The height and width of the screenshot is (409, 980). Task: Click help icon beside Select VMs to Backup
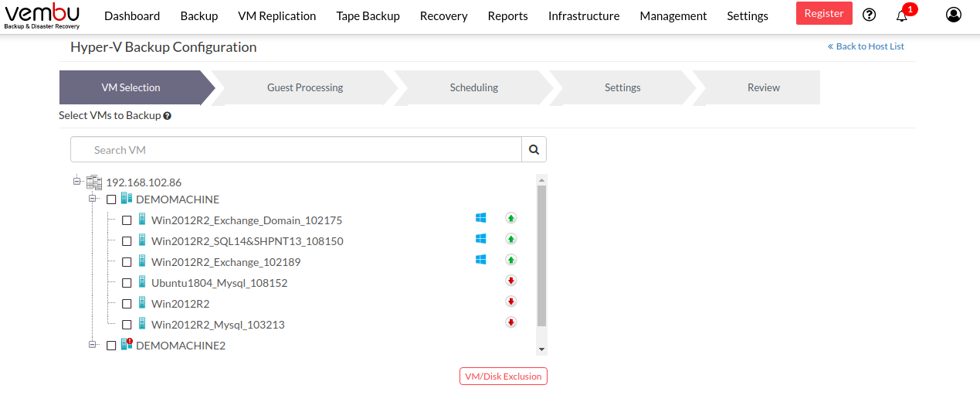[x=168, y=116]
